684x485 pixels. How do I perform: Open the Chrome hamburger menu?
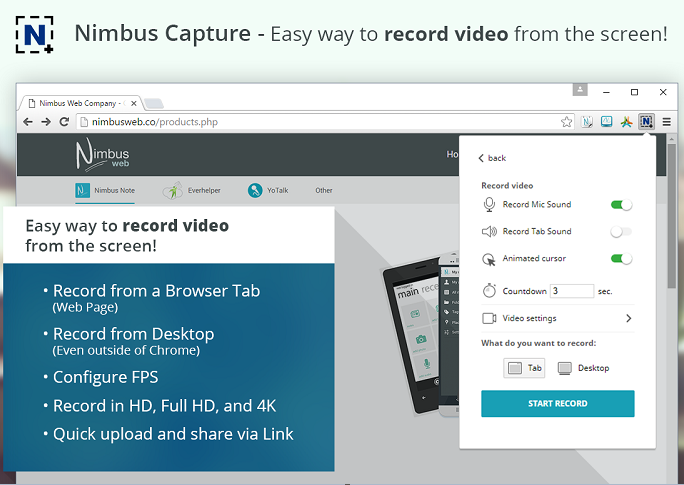666,122
